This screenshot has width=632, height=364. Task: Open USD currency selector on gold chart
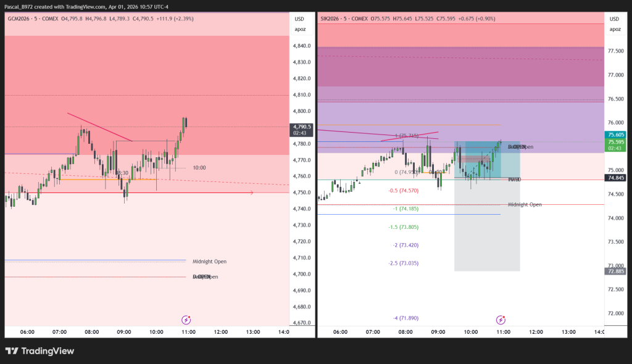pyautogui.click(x=300, y=19)
